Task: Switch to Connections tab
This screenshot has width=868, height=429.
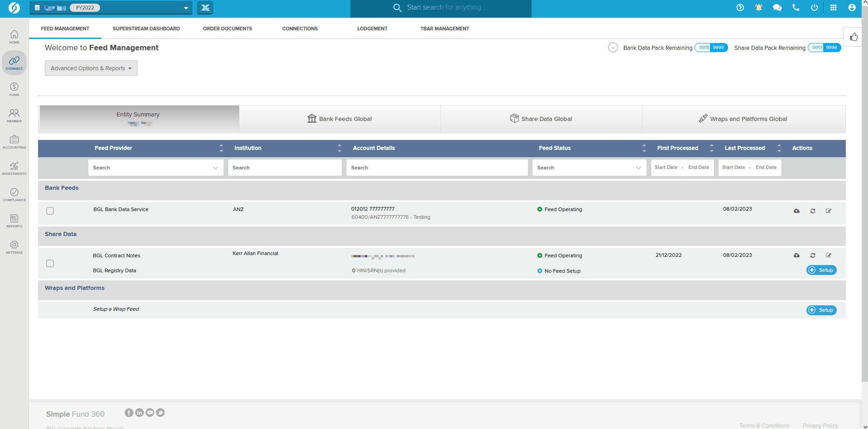Action: 300,29
